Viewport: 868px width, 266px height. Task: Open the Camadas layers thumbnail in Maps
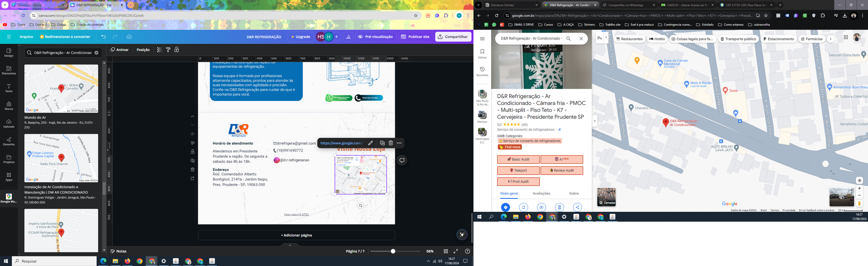pyautogui.click(x=607, y=197)
